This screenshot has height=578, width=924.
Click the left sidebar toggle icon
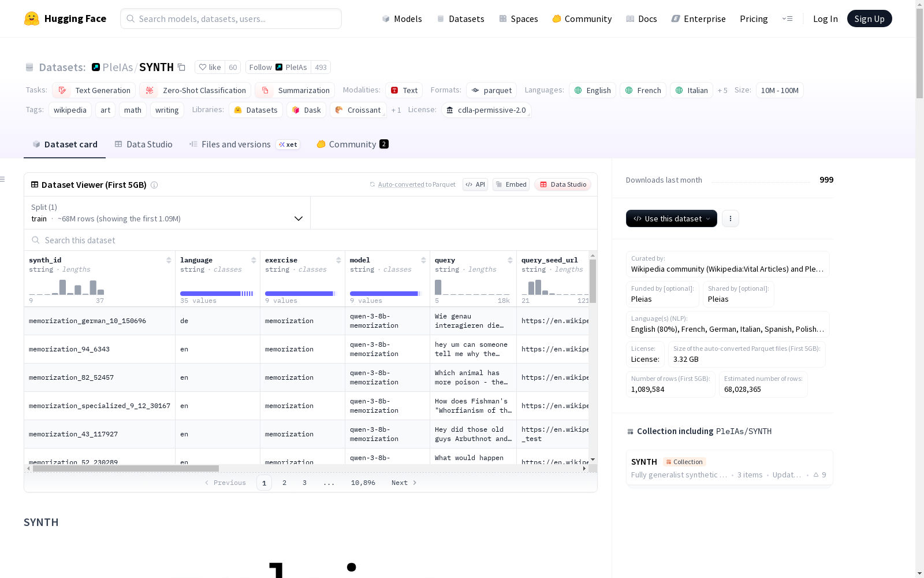2,179
